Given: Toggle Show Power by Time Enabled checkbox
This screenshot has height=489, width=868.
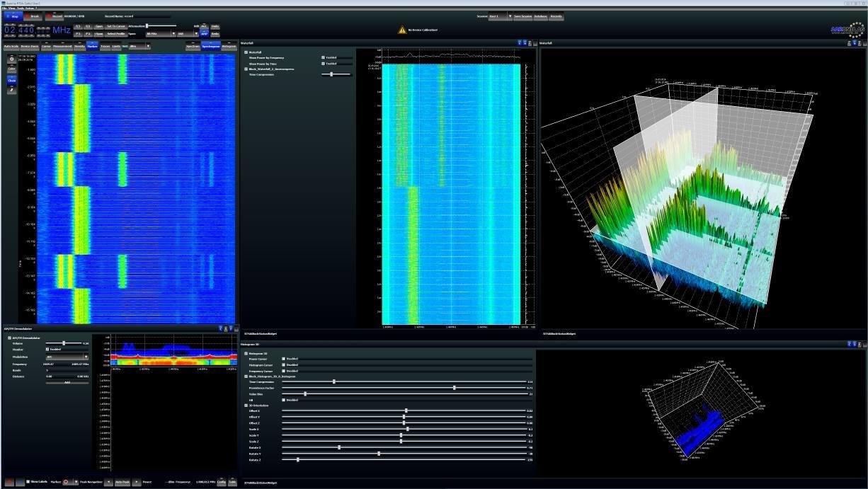Looking at the screenshot, I should click(324, 64).
